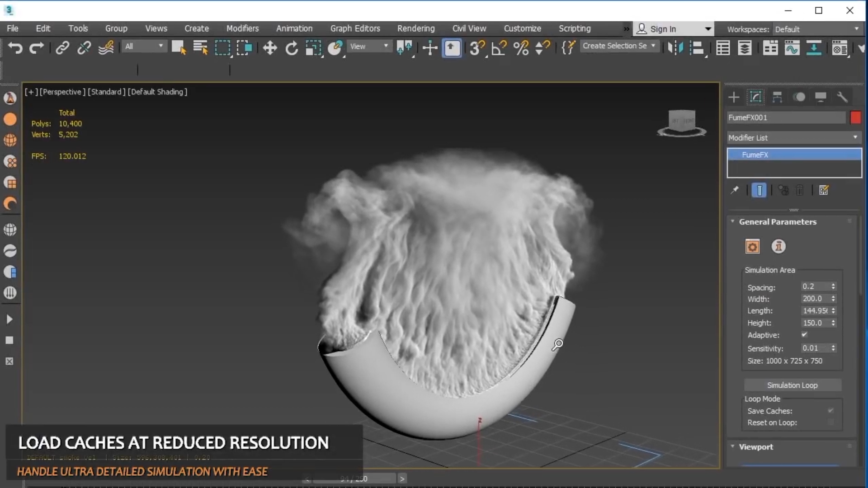Open the Utilities wrench panel tab
Viewport: 868px width, 488px height.
(842, 97)
